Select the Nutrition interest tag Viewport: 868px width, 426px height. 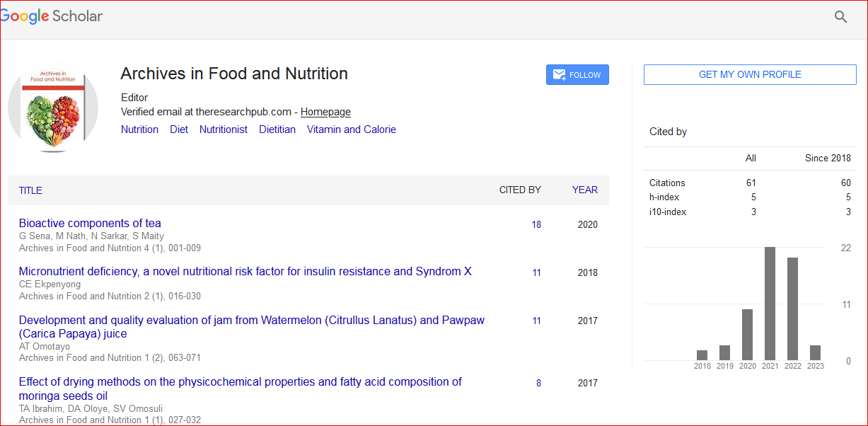[139, 129]
